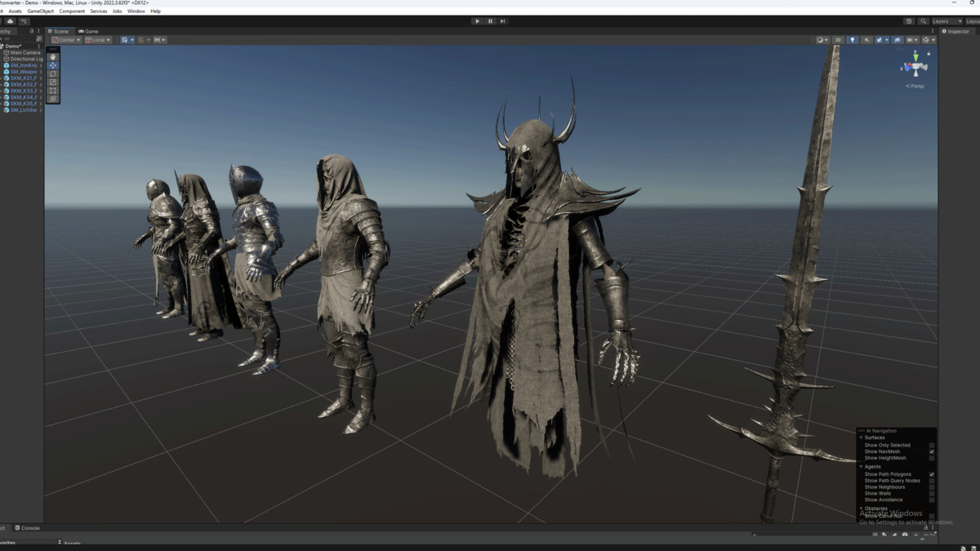Click the scene gizmo lock icon
Viewport: 980px width, 551px height.
(929, 53)
